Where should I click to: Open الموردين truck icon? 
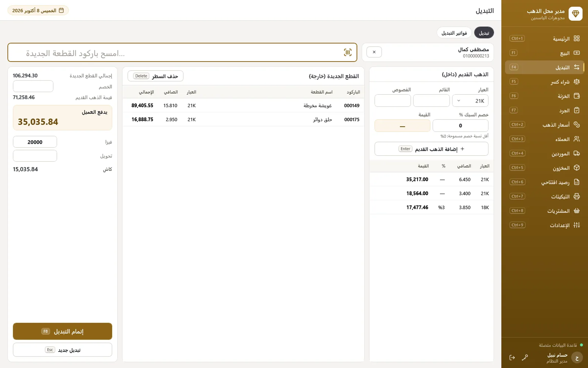click(577, 153)
